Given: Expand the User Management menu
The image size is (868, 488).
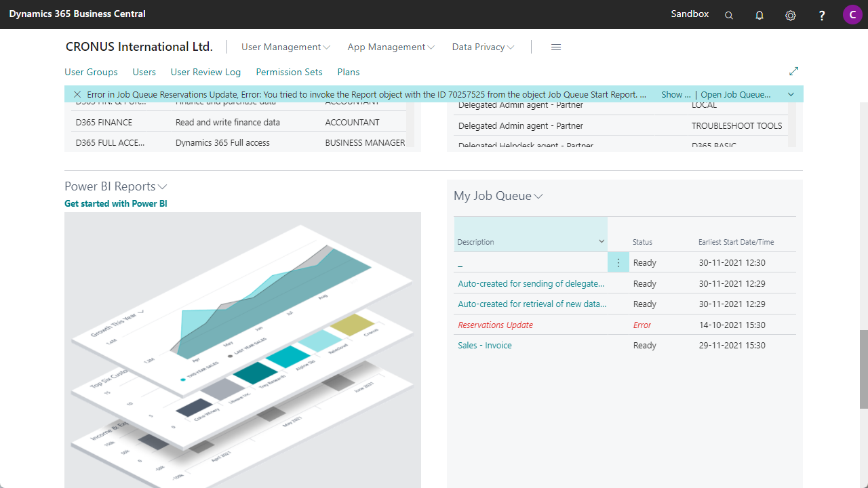Looking at the screenshot, I should [285, 47].
